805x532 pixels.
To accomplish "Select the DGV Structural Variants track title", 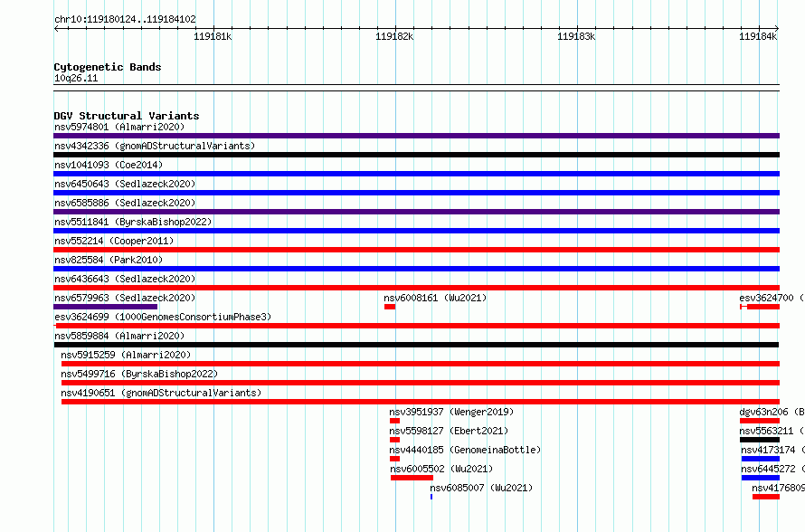I will pos(127,116).
